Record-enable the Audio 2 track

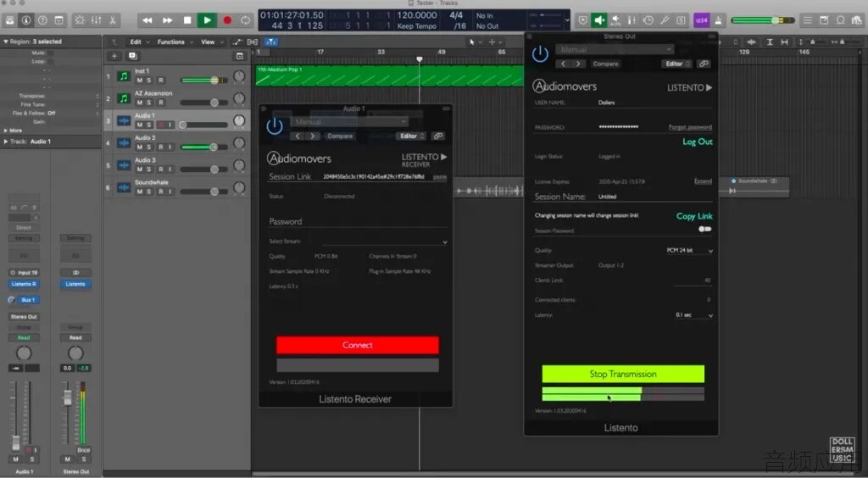(161, 147)
